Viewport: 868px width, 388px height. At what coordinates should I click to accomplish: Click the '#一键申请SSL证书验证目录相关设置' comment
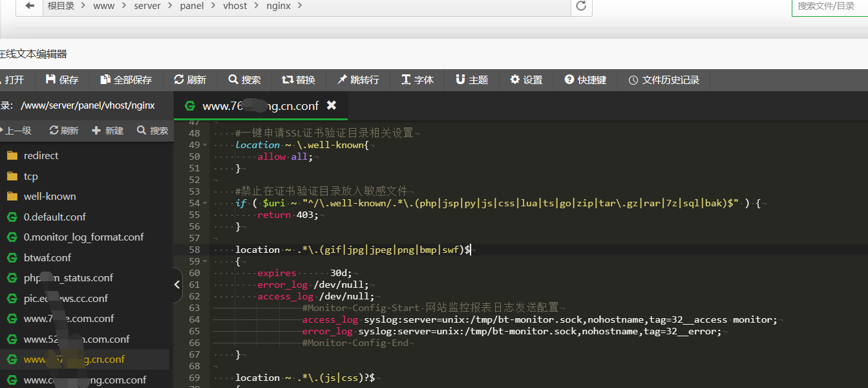click(324, 133)
